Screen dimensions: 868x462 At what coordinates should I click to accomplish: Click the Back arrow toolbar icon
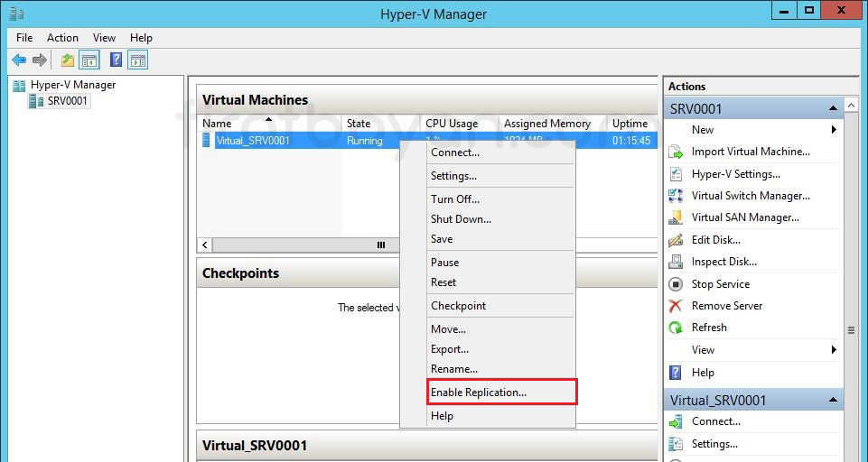[19, 60]
